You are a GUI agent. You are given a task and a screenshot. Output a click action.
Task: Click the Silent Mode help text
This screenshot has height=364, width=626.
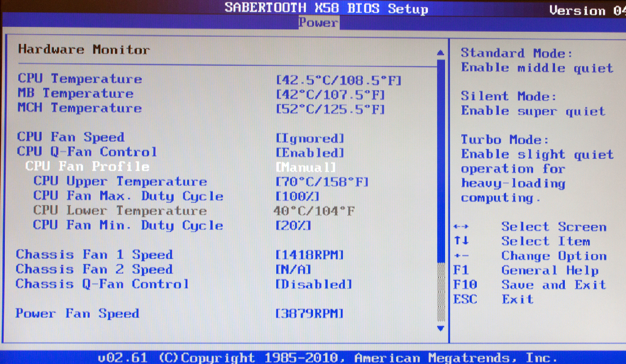click(533, 104)
